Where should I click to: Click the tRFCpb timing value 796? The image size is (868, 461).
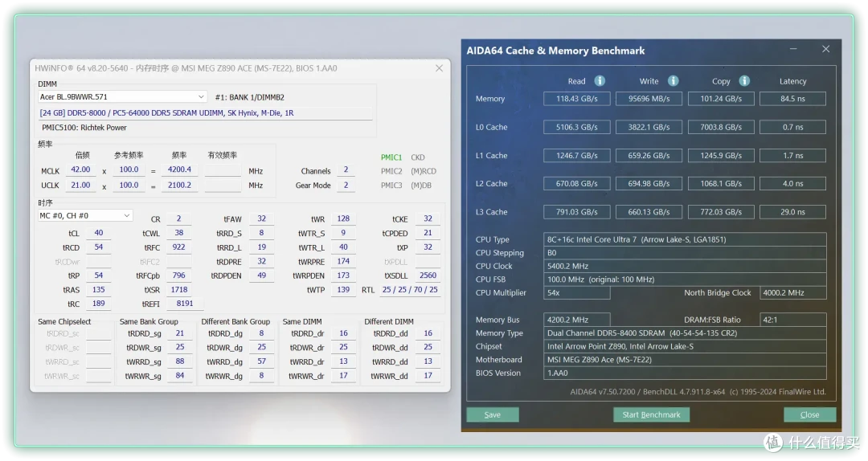coord(178,275)
